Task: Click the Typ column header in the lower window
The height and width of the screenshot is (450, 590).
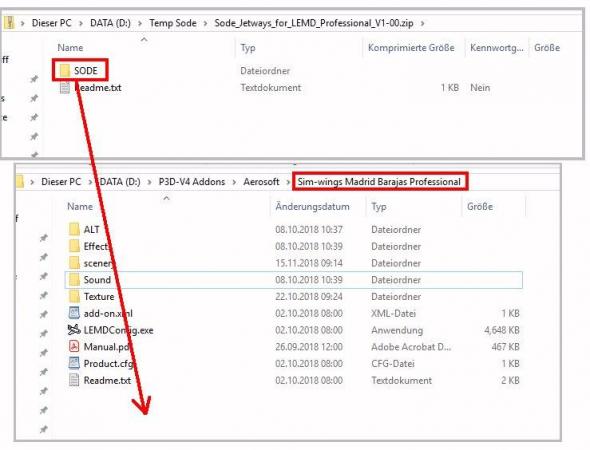Action: (x=379, y=207)
